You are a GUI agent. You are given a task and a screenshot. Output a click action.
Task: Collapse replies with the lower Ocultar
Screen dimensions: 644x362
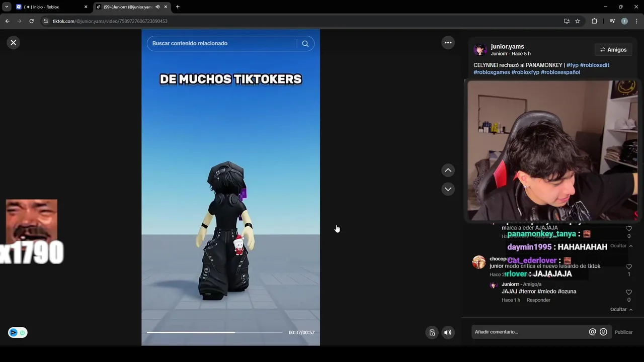click(x=621, y=309)
